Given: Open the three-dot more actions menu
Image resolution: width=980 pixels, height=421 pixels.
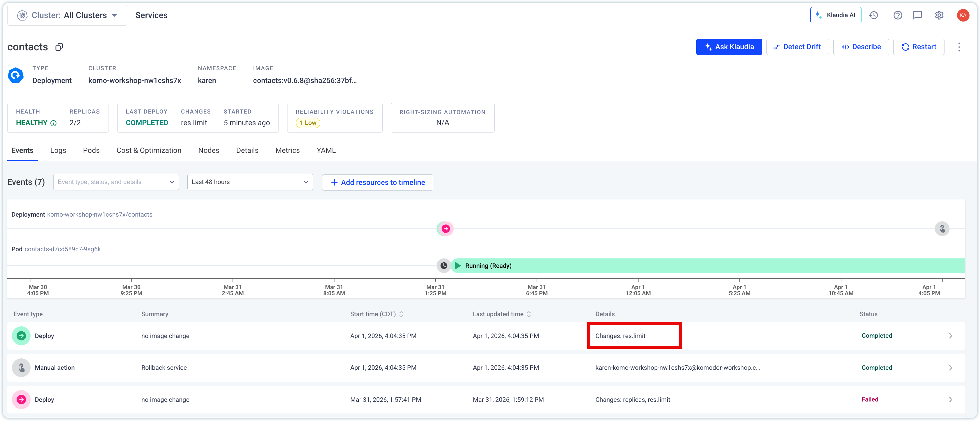Looking at the screenshot, I should [959, 47].
